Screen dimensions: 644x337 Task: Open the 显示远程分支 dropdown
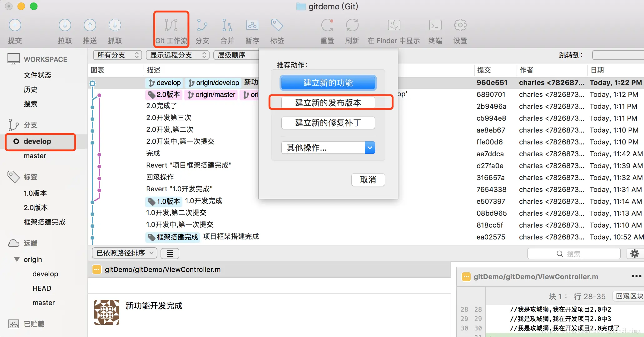click(177, 55)
